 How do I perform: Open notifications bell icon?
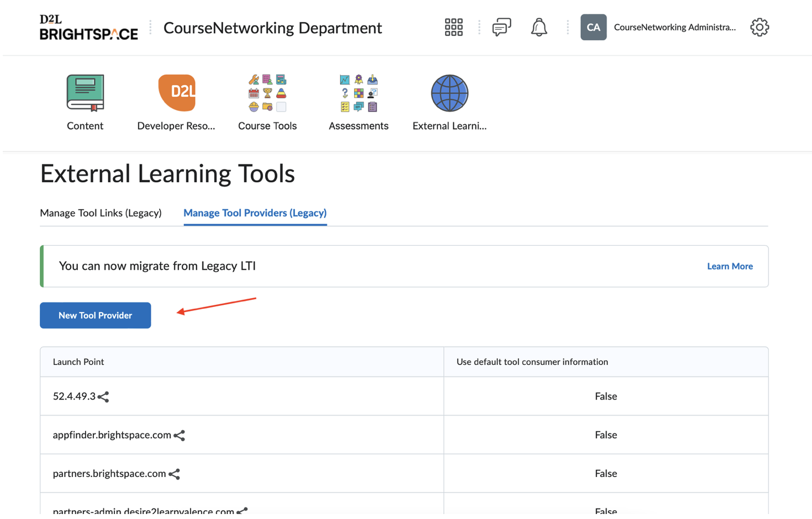tap(539, 27)
